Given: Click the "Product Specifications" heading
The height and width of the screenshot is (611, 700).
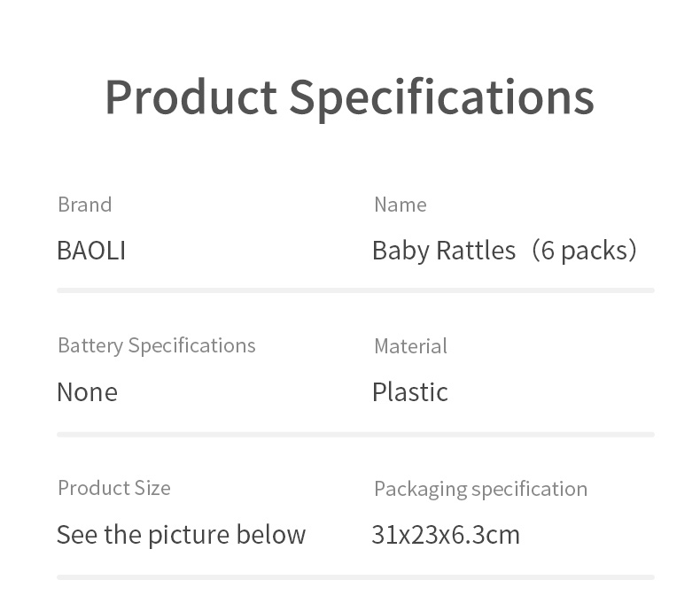Looking at the screenshot, I should pyautogui.click(x=349, y=97).
